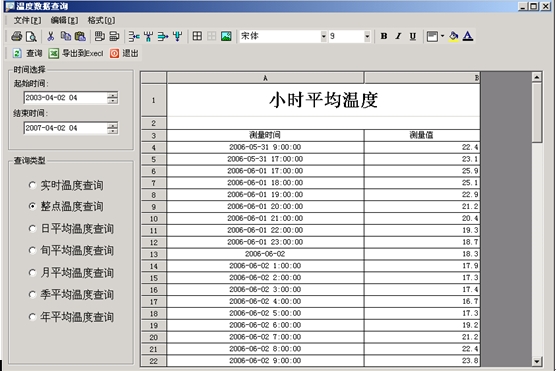Viewport: 556px width, 371px height.
Task: Click the page copy icon after paste
Action: click(100, 36)
